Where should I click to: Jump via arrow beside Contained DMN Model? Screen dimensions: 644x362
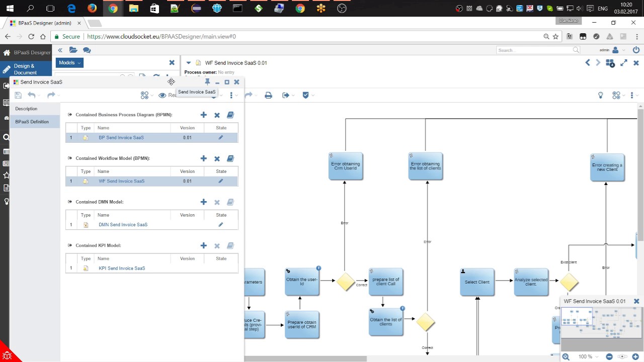coord(70,202)
